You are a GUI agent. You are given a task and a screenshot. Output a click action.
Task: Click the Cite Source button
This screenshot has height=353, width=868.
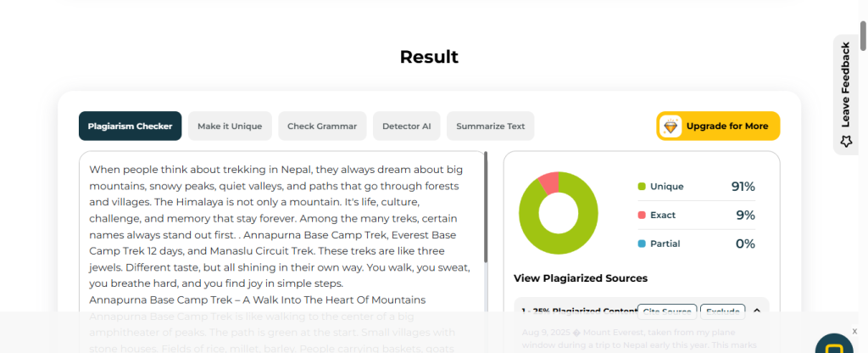point(667,311)
